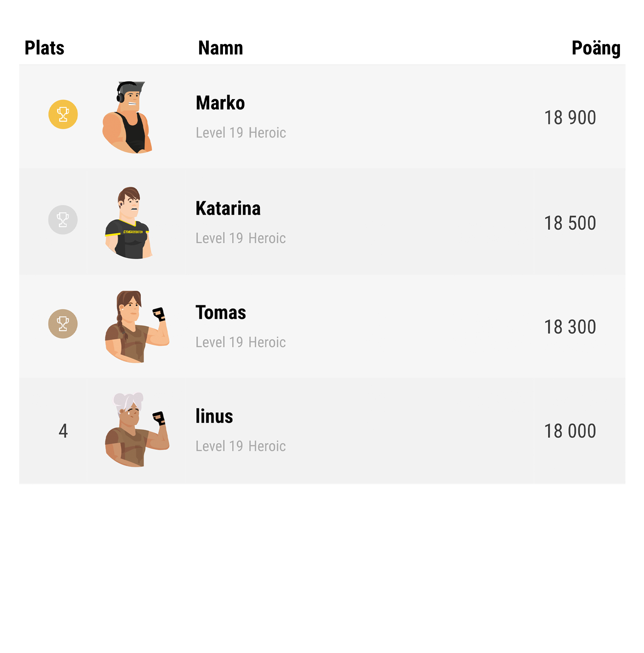
Task: Open Tomas's flexing avatar with braid
Action: [x=137, y=327]
